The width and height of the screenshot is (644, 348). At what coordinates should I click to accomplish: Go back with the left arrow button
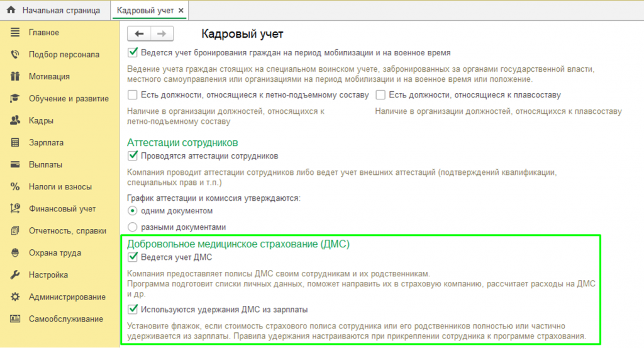click(139, 34)
